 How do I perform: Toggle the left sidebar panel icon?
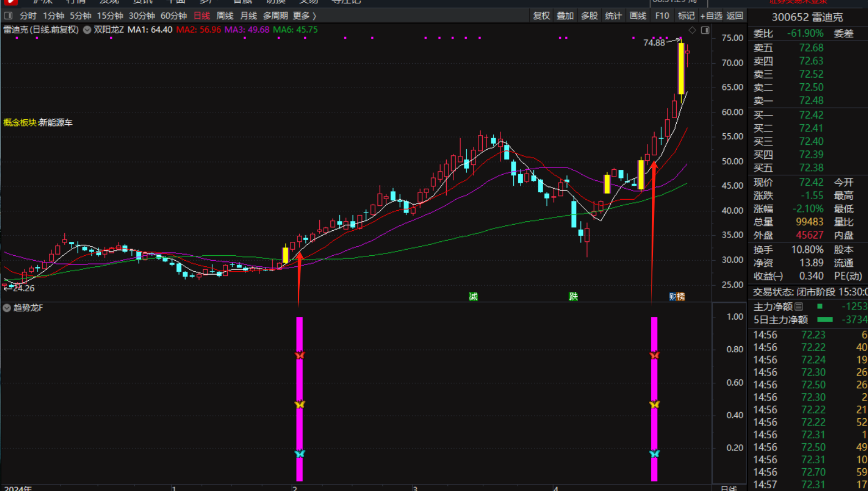8,16
